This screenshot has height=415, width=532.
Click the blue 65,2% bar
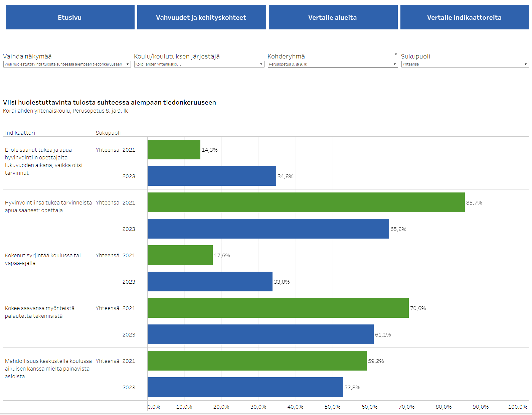tap(268, 229)
